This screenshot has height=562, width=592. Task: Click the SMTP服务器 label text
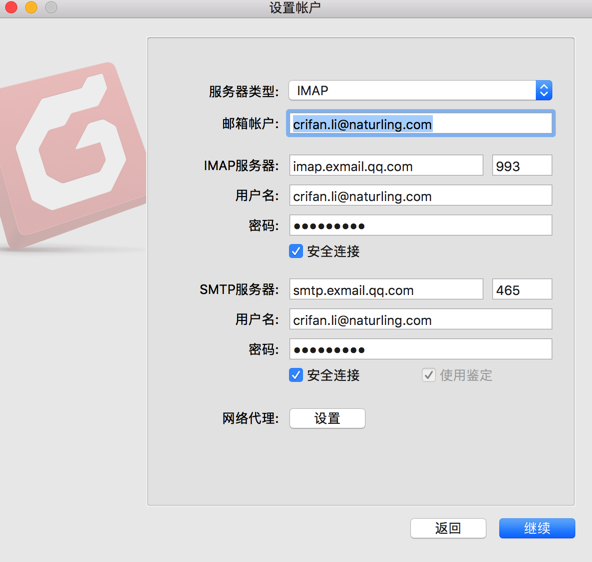click(239, 290)
